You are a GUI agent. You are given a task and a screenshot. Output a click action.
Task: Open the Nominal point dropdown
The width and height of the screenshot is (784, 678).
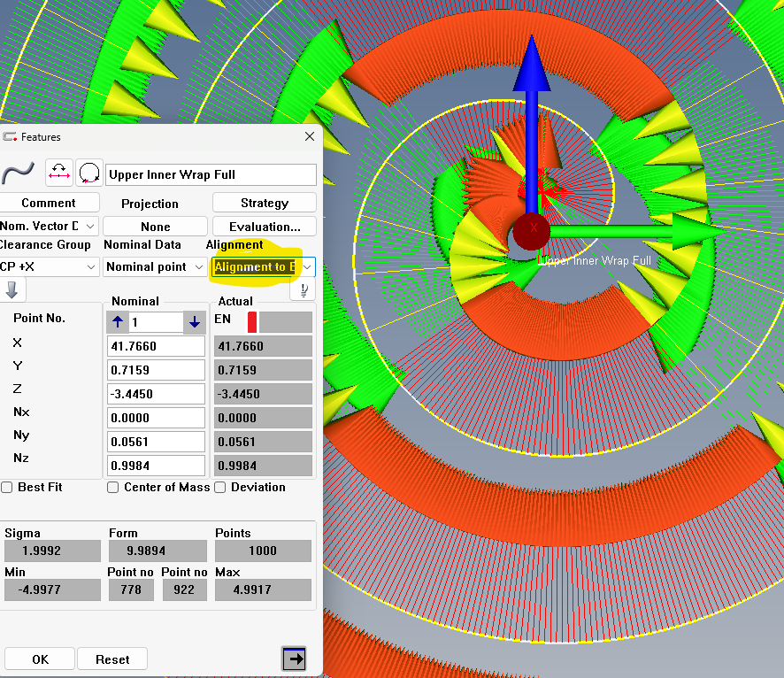coord(155,266)
